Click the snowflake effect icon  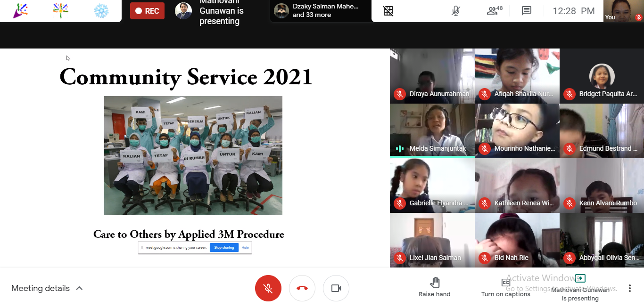pyautogui.click(x=101, y=11)
